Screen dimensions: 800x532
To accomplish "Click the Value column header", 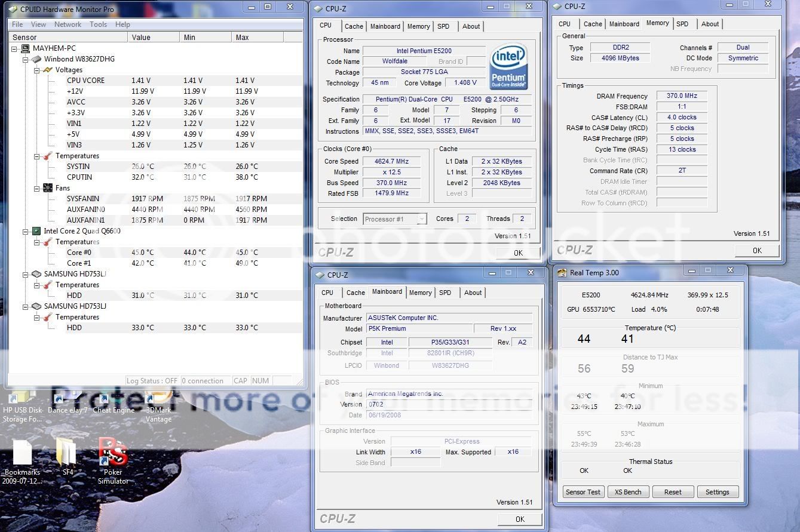I will (x=154, y=37).
